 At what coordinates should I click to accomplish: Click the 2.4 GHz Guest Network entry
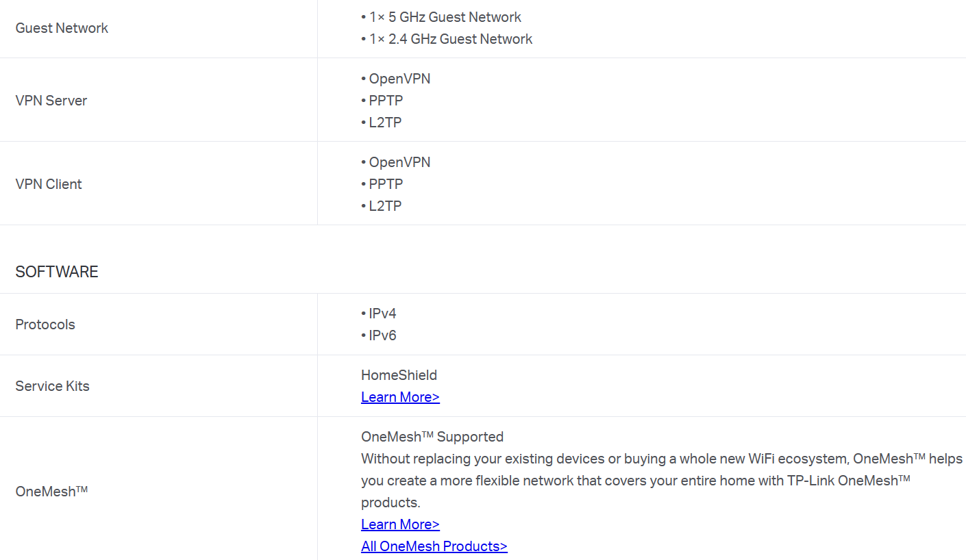[447, 39]
